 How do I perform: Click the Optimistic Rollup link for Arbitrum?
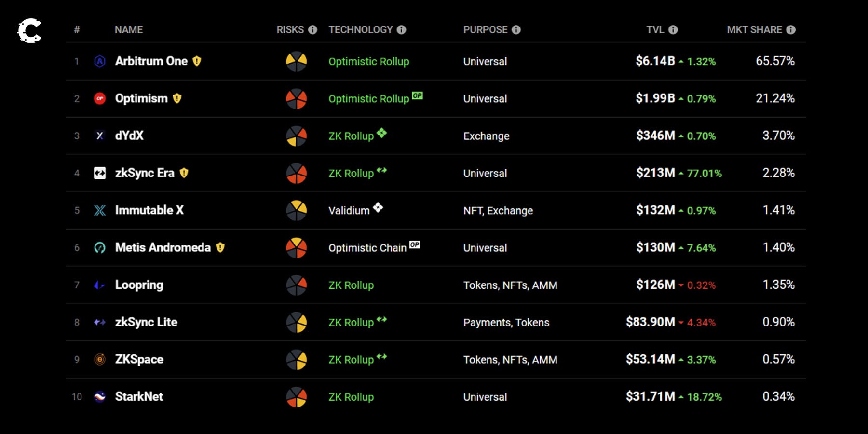coord(368,62)
